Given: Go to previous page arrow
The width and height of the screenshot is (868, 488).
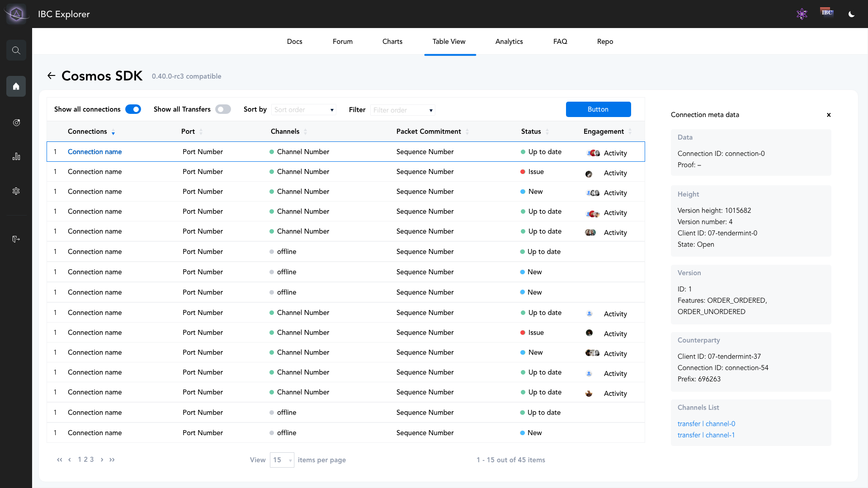Looking at the screenshot, I should [x=70, y=460].
